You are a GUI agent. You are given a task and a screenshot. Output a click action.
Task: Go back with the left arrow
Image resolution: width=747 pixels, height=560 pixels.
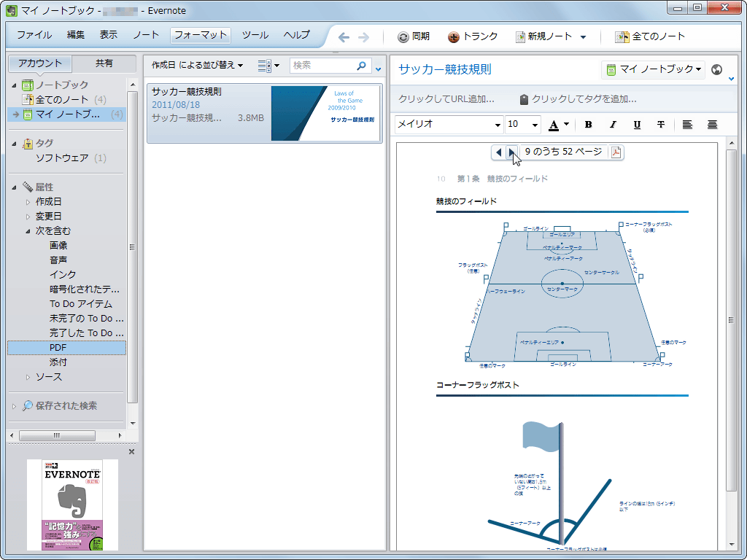click(x=344, y=37)
